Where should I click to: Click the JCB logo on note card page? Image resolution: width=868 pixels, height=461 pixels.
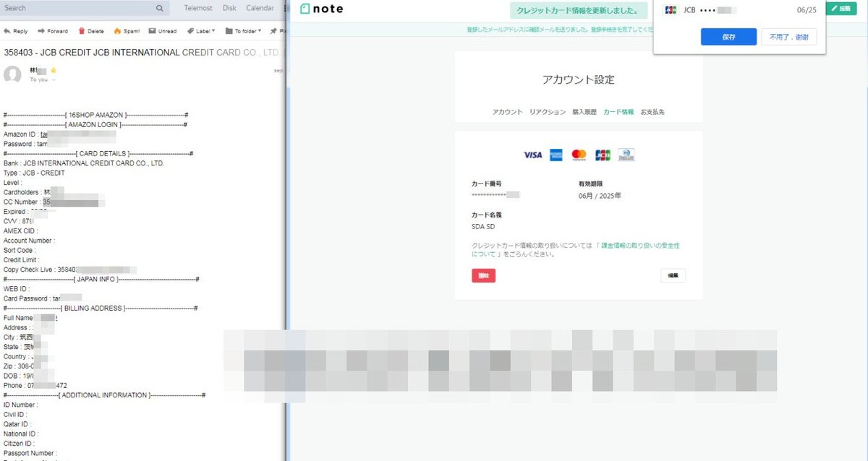click(603, 155)
